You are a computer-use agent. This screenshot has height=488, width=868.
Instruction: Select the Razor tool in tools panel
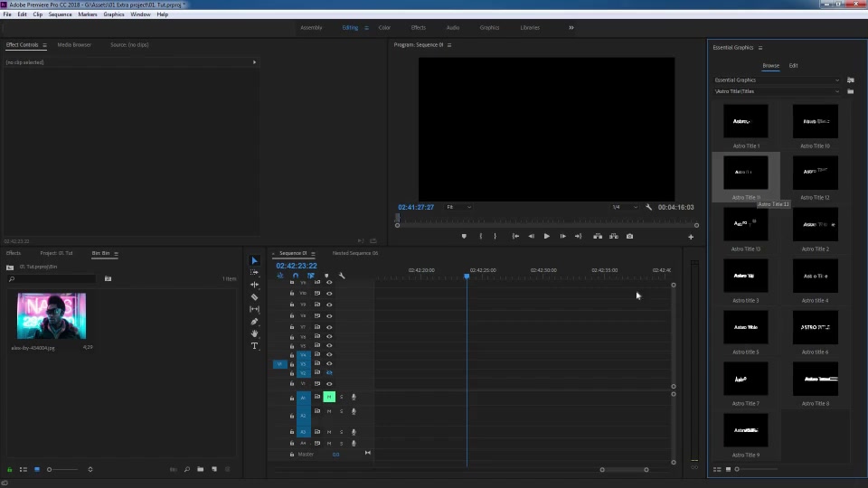pyautogui.click(x=255, y=297)
